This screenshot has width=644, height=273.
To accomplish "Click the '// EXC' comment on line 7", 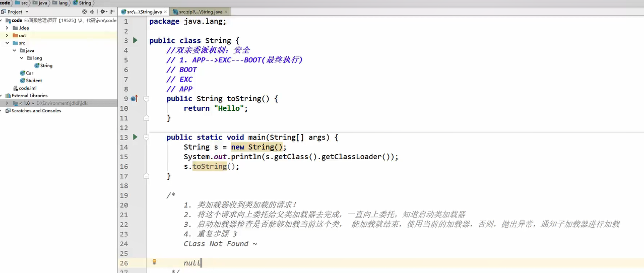I will 179,80.
